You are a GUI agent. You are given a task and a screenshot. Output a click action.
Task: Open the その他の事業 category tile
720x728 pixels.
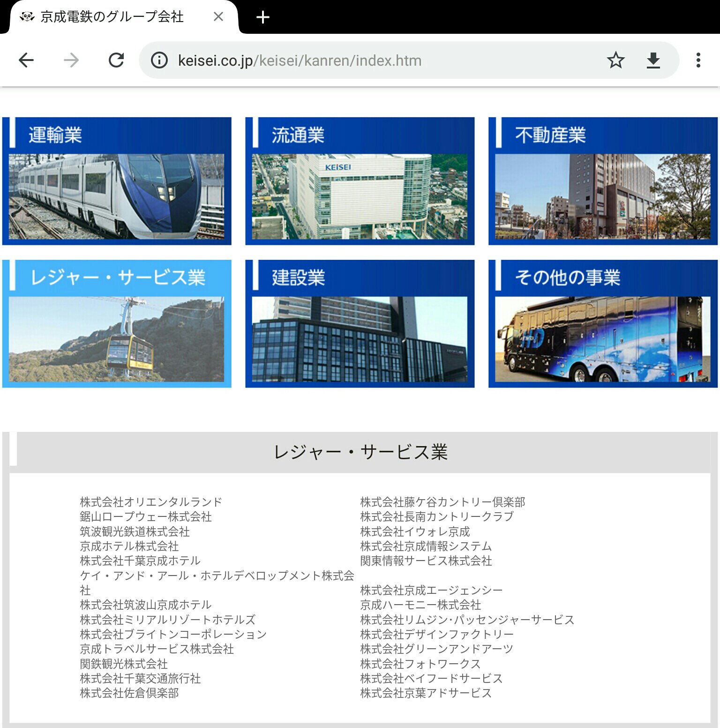point(603,324)
